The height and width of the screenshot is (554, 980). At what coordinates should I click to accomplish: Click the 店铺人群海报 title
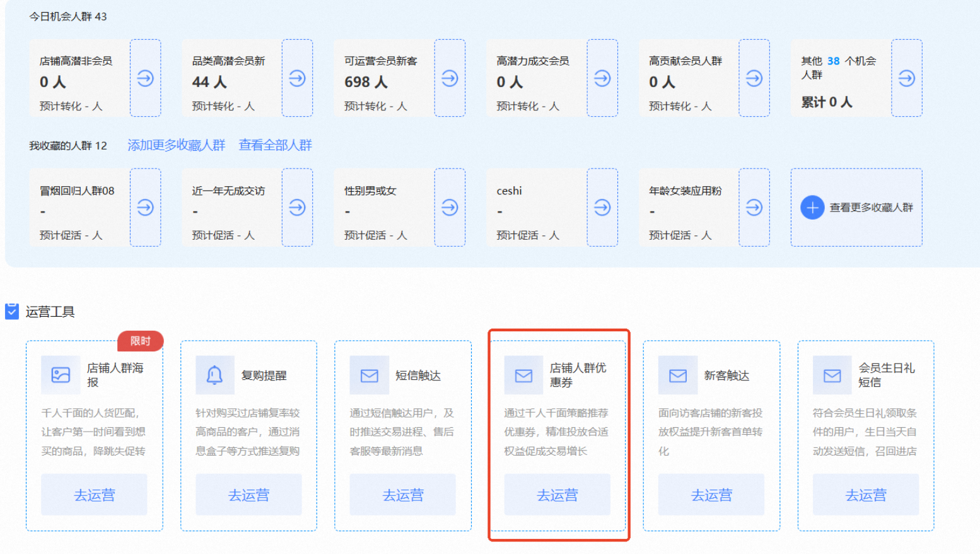[x=115, y=375]
